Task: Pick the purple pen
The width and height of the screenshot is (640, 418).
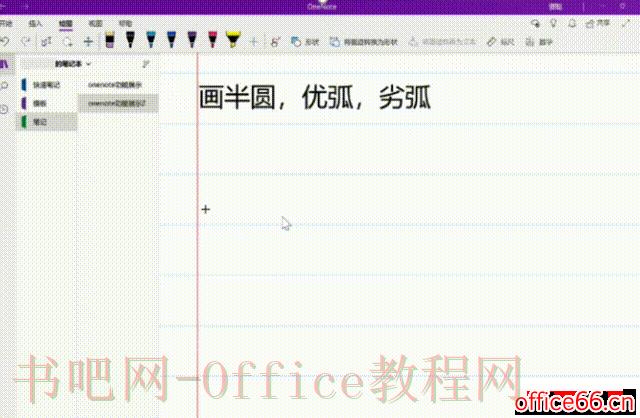Action: tap(192, 40)
